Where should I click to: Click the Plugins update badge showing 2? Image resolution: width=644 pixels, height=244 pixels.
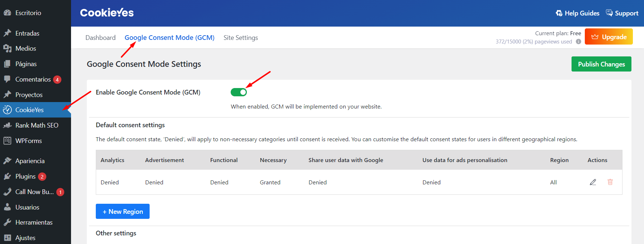42,176
